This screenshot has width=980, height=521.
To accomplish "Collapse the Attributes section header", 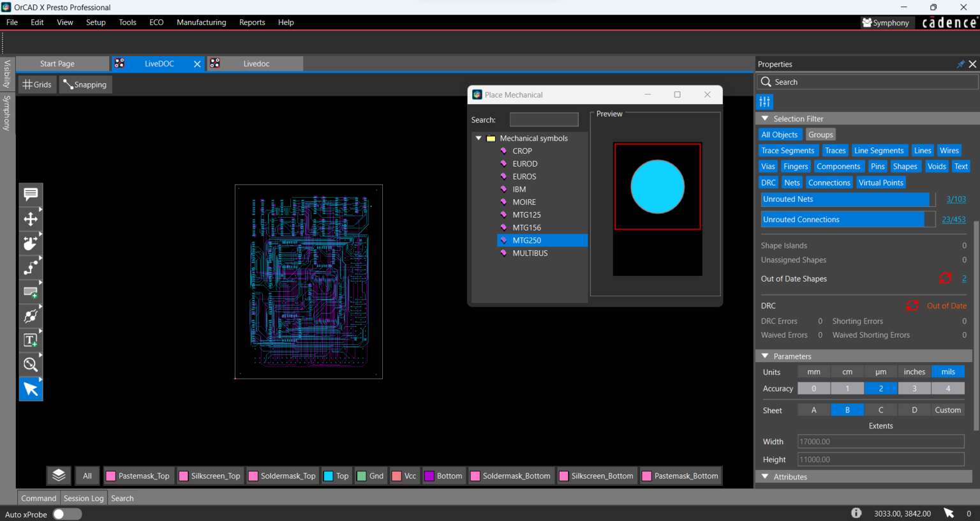I will [x=765, y=476].
